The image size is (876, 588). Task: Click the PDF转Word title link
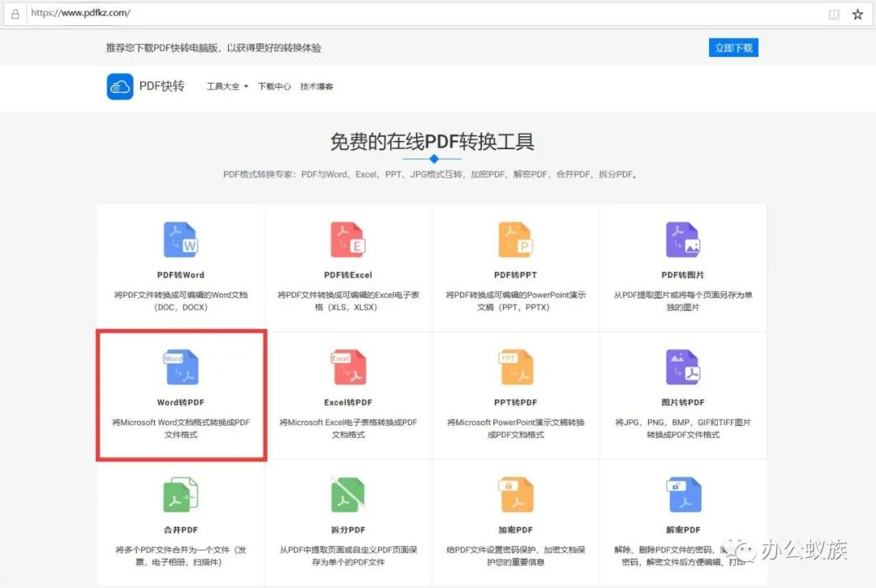181,275
